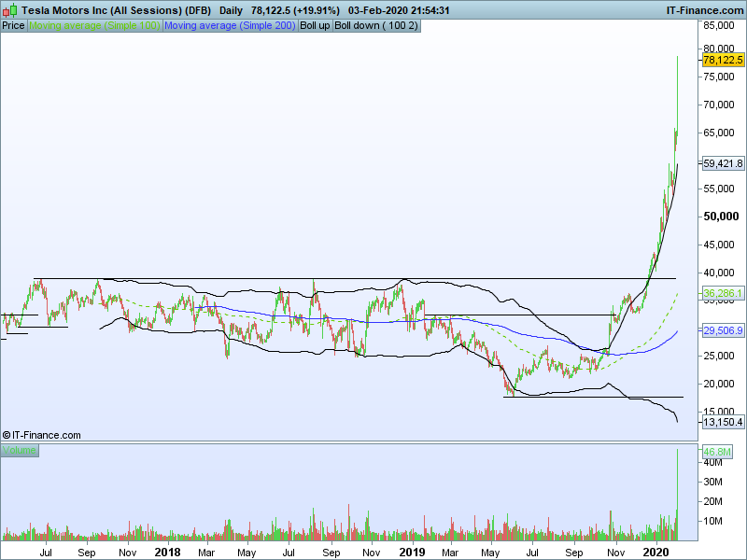This screenshot has height=560, width=747.
Task: Click the 85,000 price axis label
Action: point(719,25)
